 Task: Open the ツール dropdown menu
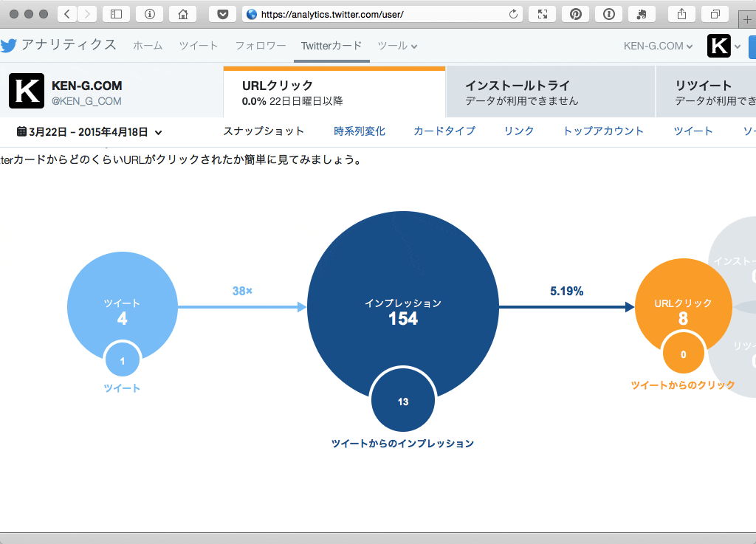point(396,46)
